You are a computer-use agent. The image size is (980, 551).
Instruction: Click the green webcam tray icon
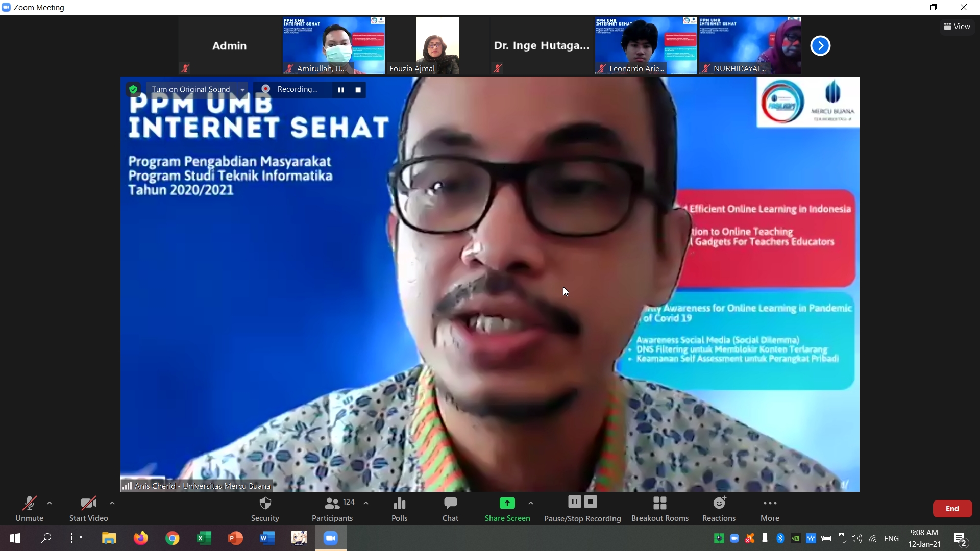pyautogui.click(x=719, y=538)
